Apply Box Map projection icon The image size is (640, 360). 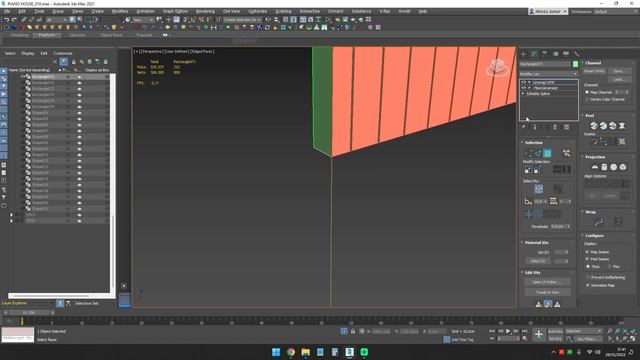tap(623, 167)
